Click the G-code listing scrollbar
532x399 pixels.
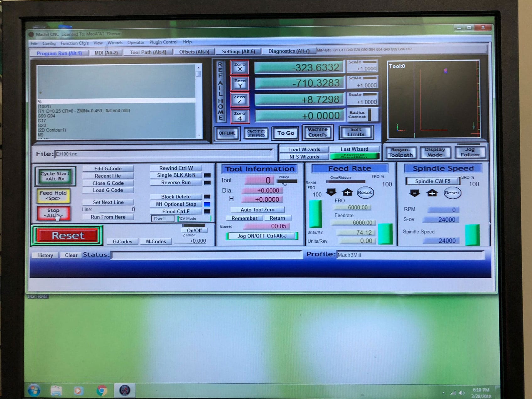[198, 101]
